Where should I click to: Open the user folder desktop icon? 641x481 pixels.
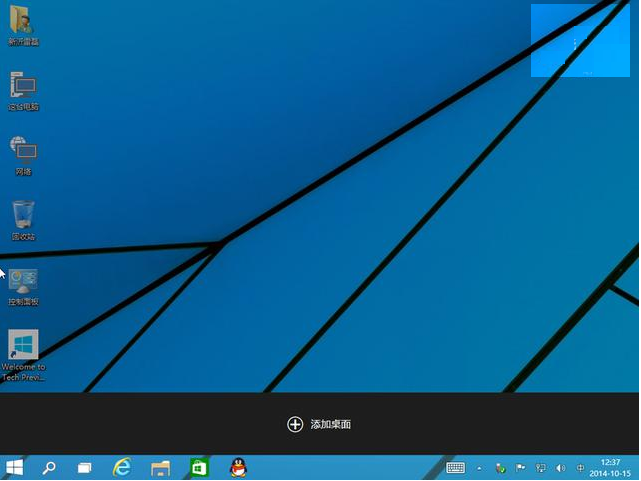click(x=23, y=25)
